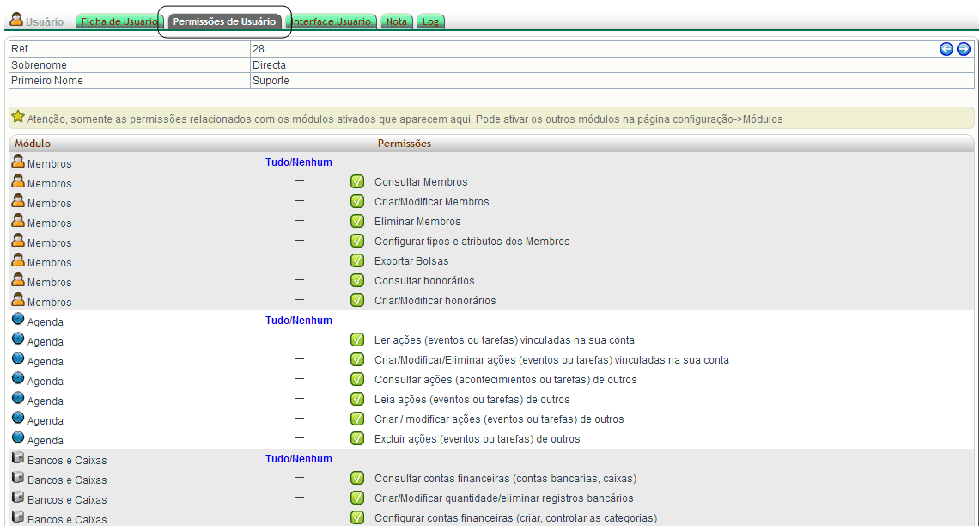Click Agenda icon in Criar/Modificar/Eliminar ações row
Screen dimensions: 980x526
coord(18,358)
